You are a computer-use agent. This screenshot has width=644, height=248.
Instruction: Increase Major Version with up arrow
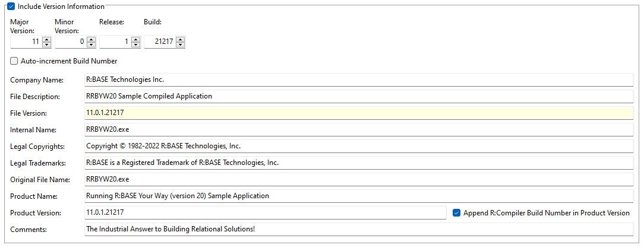tap(46, 39)
